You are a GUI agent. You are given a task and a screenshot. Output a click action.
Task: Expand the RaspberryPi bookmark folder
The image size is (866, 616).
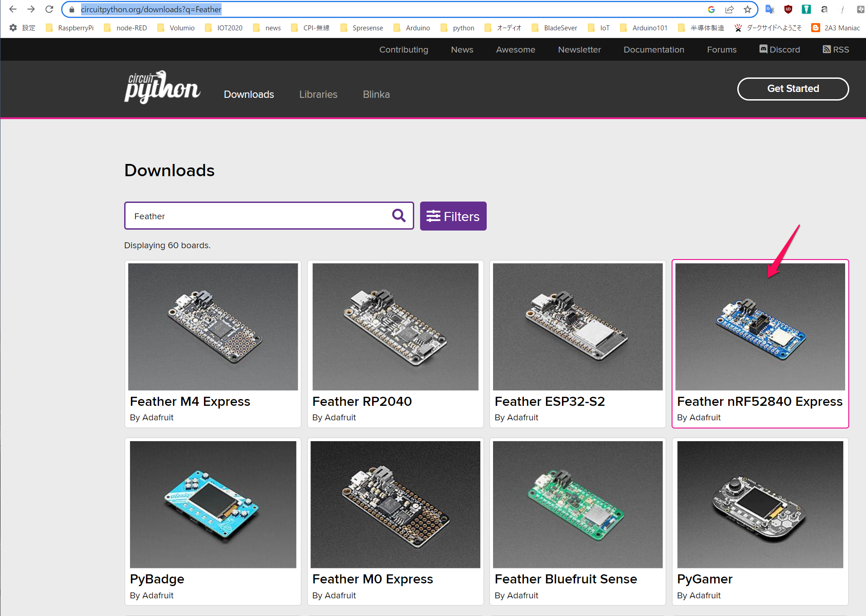[70, 28]
